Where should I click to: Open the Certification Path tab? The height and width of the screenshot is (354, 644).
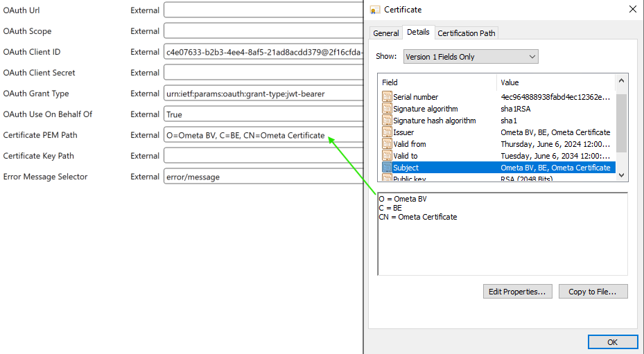(466, 33)
